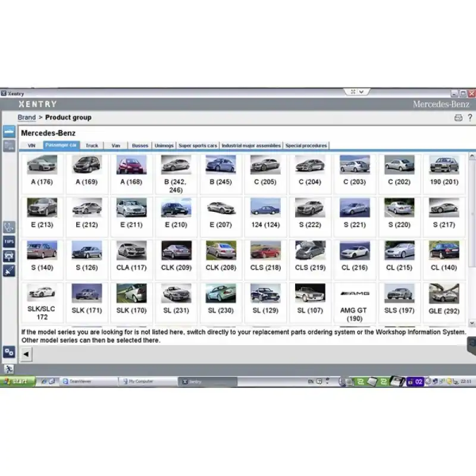Open the Special procedures tab
This screenshot has width=476, height=476.
point(306,146)
